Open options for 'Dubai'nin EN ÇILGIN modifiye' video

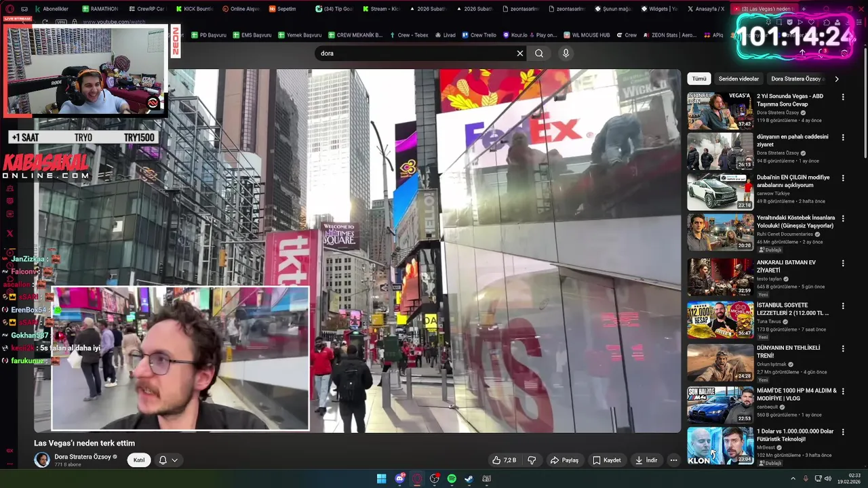(x=843, y=178)
